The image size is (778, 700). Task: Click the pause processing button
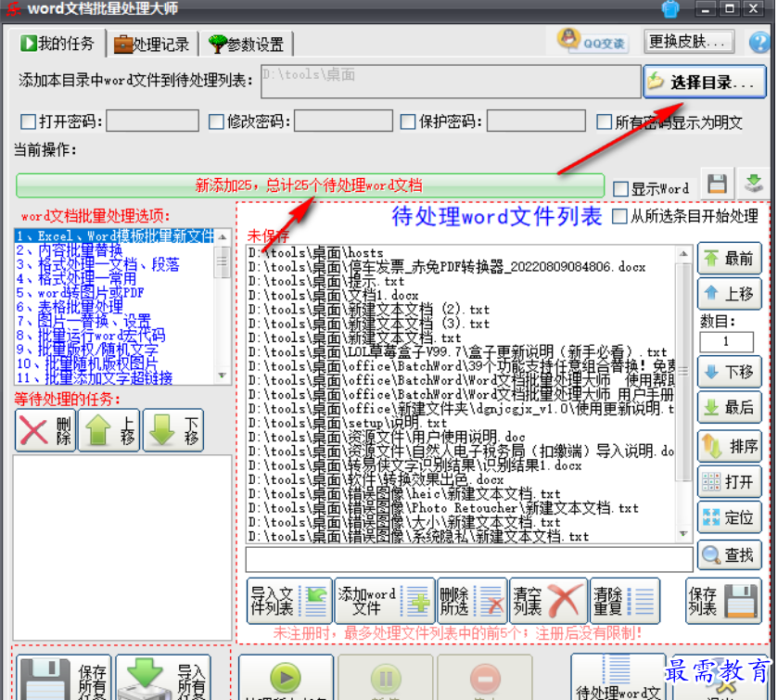coord(386,678)
